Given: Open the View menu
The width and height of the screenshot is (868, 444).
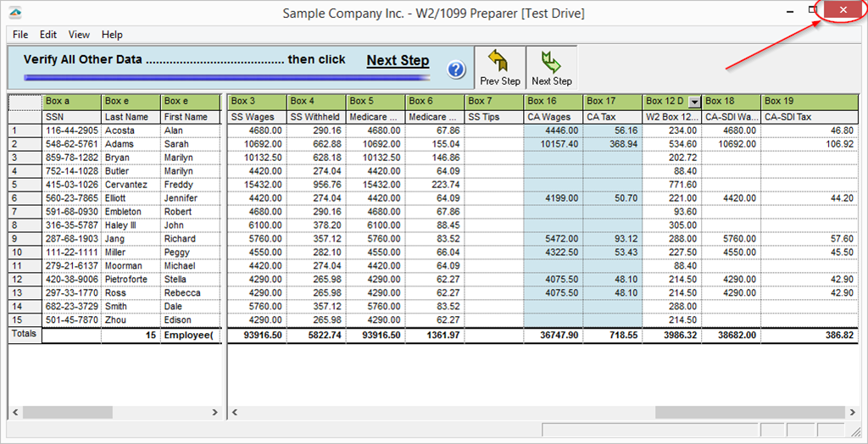Looking at the screenshot, I should pyautogui.click(x=79, y=35).
